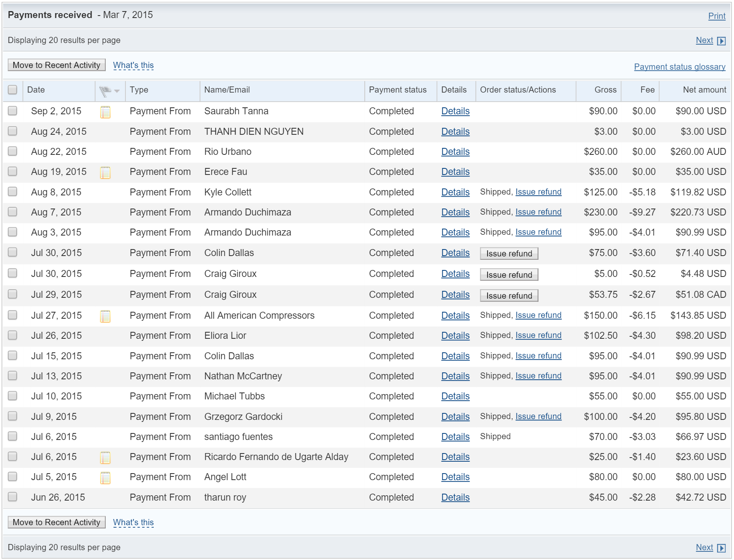Issue refund for Colin Dallas $75.00 payment
The width and height of the screenshot is (734, 560).
pos(509,254)
